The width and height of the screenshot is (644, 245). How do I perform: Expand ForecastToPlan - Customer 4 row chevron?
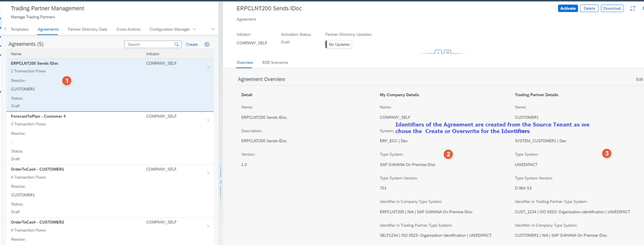208,120
